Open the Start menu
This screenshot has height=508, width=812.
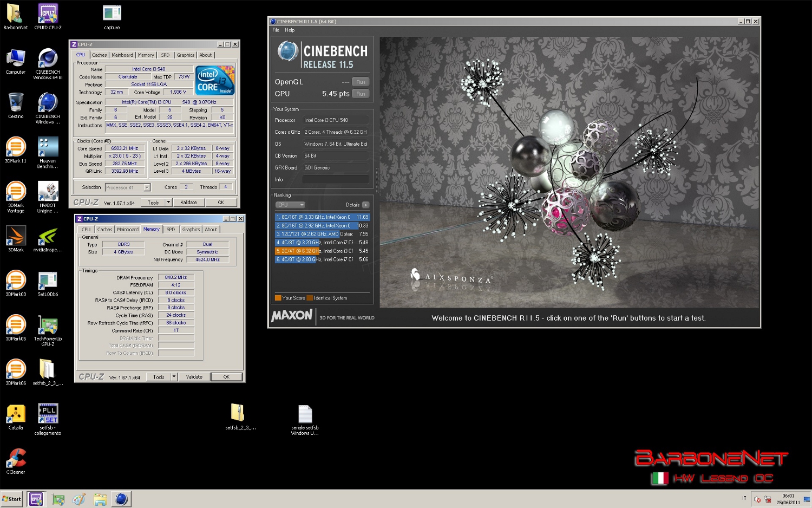click(11, 499)
